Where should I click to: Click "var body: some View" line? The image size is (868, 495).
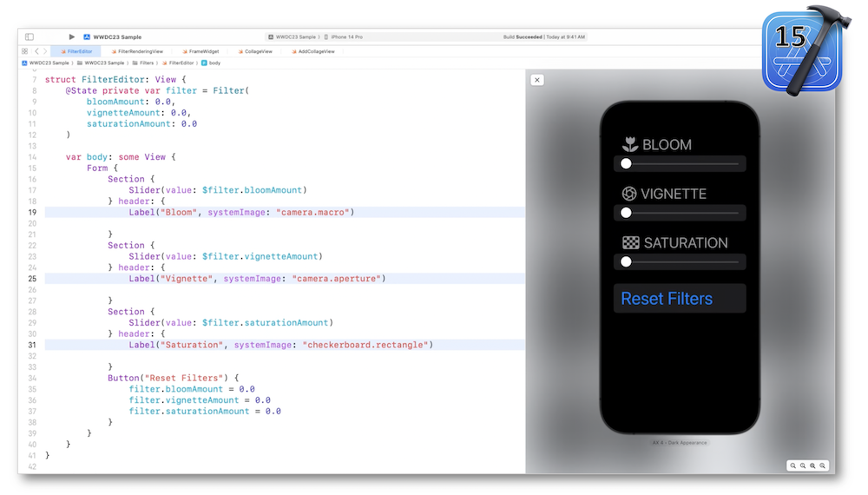[x=120, y=157]
